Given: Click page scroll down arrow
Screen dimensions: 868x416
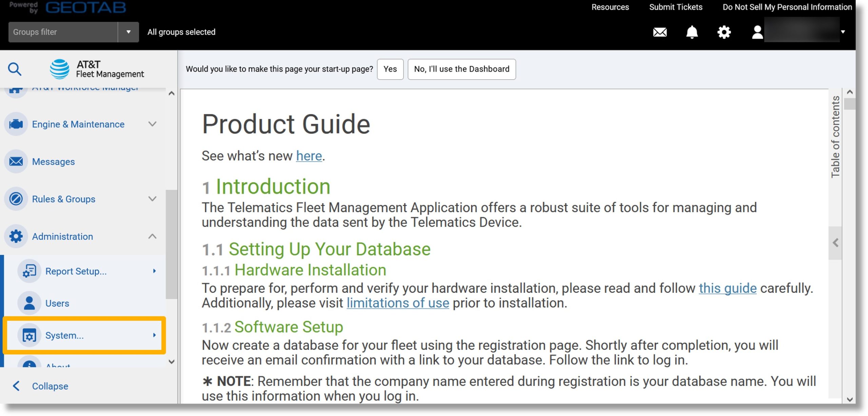Looking at the screenshot, I should tap(849, 399).
